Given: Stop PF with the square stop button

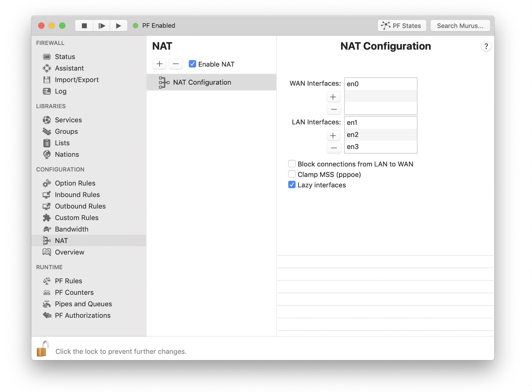Looking at the screenshot, I should tap(84, 26).
